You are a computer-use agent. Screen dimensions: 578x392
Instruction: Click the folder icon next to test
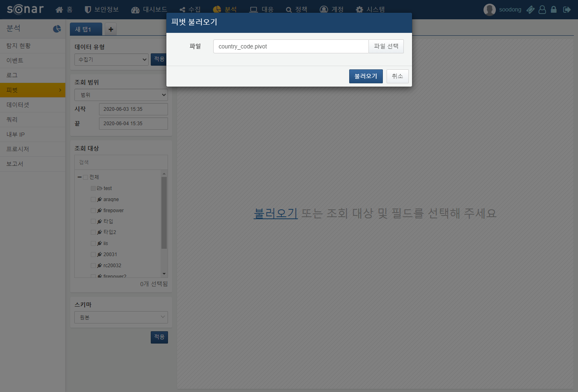tap(99, 188)
